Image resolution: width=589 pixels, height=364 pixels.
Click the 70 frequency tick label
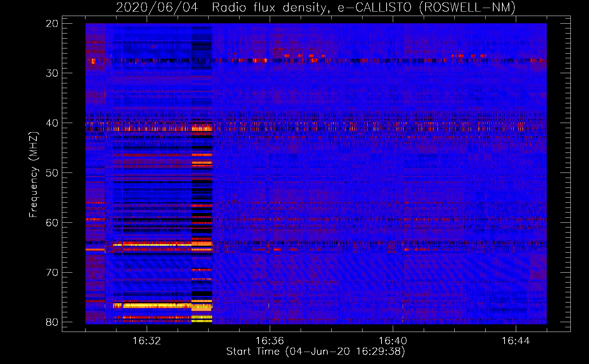pos(52,272)
